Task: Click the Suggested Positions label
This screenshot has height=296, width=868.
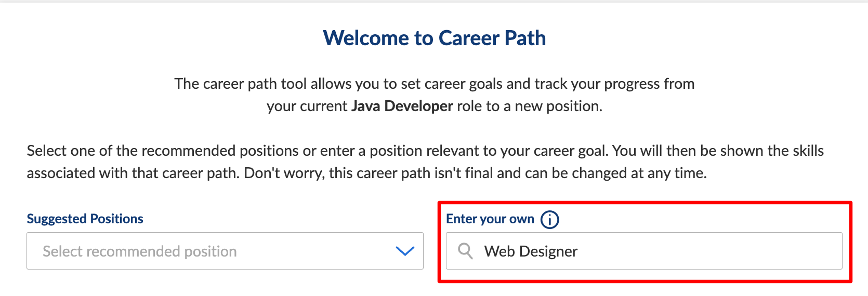Action: coord(85,219)
